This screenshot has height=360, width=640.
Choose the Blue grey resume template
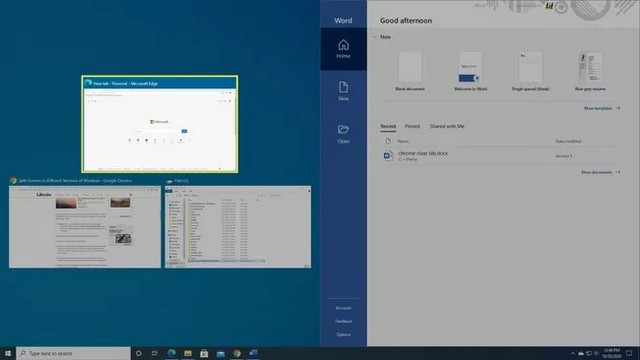pos(590,71)
